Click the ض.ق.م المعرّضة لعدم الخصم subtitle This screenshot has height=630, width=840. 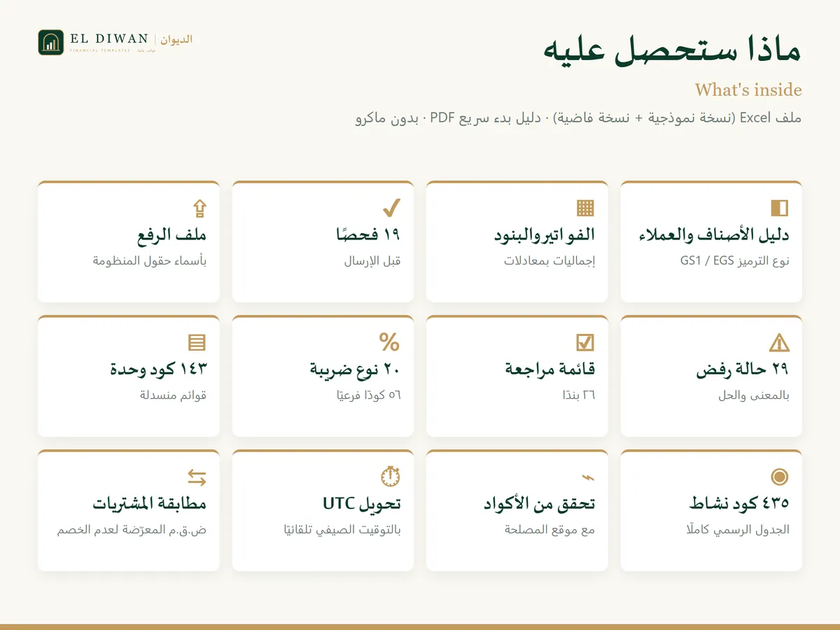coord(132,530)
